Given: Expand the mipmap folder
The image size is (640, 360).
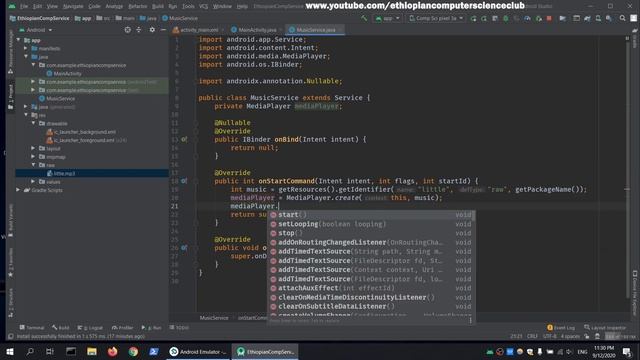Looking at the screenshot, I should (x=33, y=157).
